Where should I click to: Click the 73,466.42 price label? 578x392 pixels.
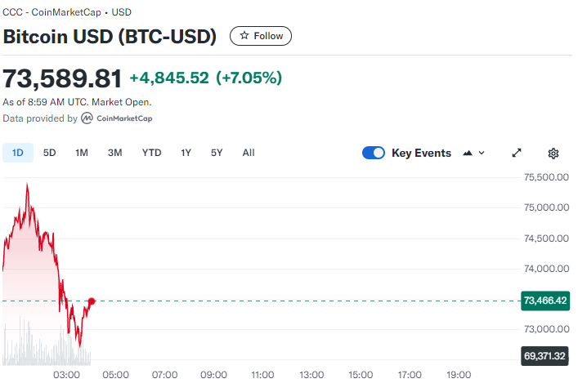click(545, 301)
